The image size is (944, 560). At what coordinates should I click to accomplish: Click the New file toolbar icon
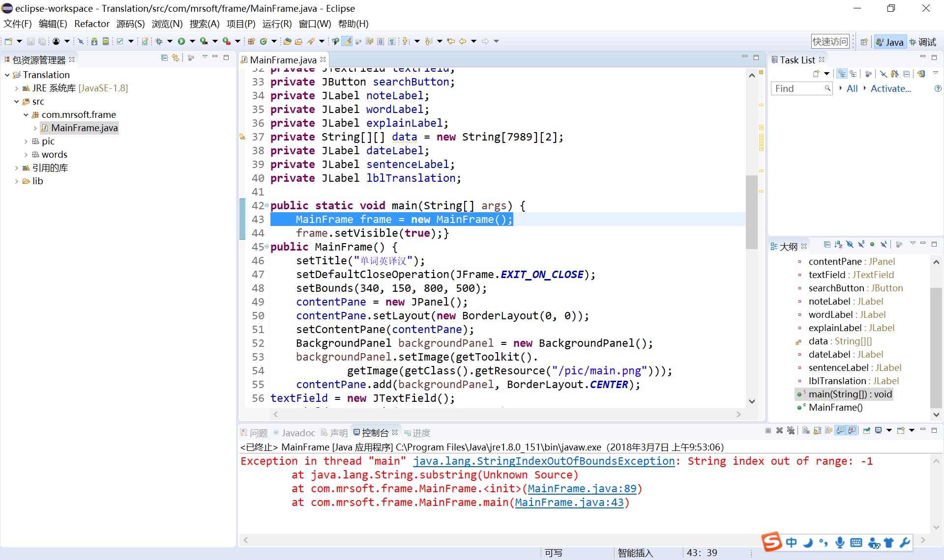[x=8, y=41]
